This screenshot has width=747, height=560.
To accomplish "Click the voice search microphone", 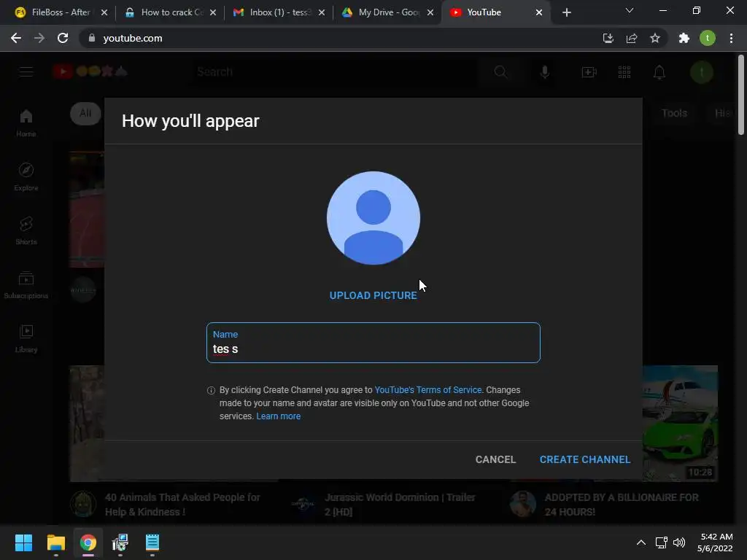I will pyautogui.click(x=544, y=72).
